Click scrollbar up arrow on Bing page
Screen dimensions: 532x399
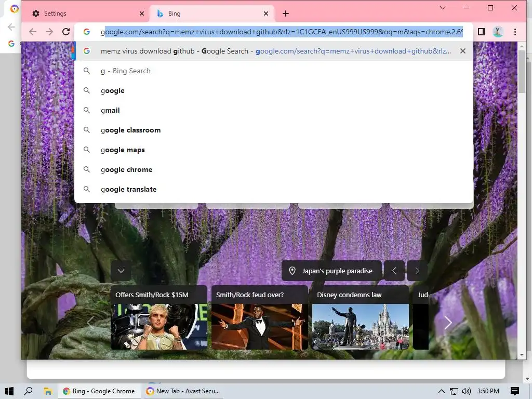522,46
